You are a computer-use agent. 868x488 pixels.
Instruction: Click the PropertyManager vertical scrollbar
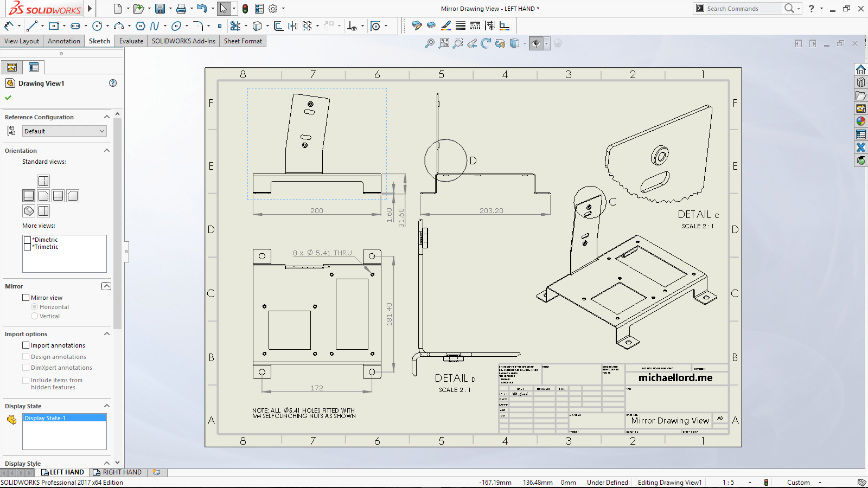point(118,222)
